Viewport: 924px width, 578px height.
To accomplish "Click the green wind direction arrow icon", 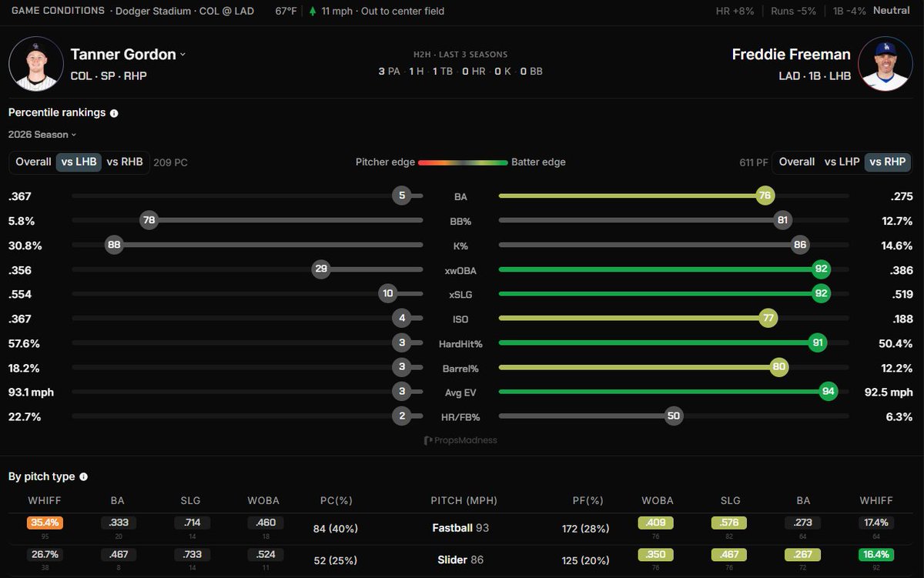I will (312, 12).
